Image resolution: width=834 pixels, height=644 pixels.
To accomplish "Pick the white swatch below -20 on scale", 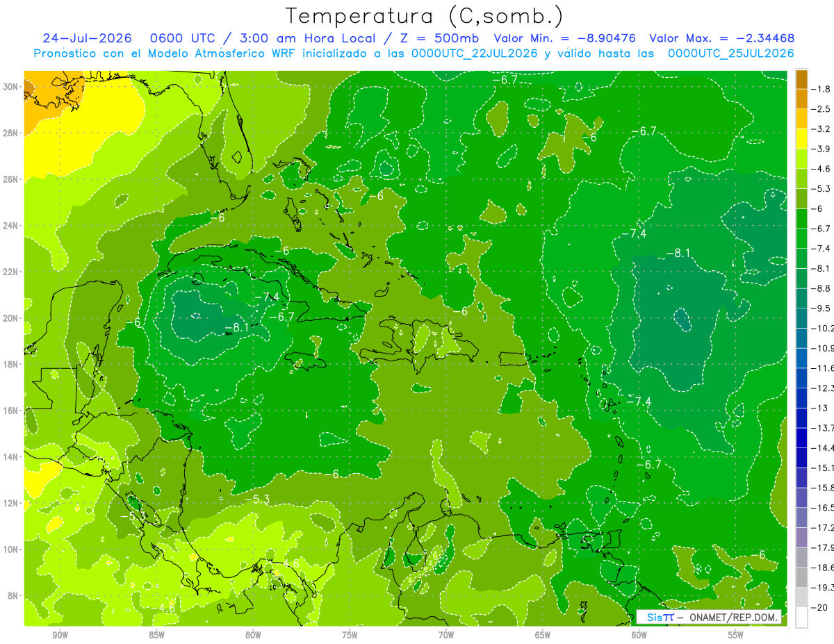I will [x=801, y=618].
